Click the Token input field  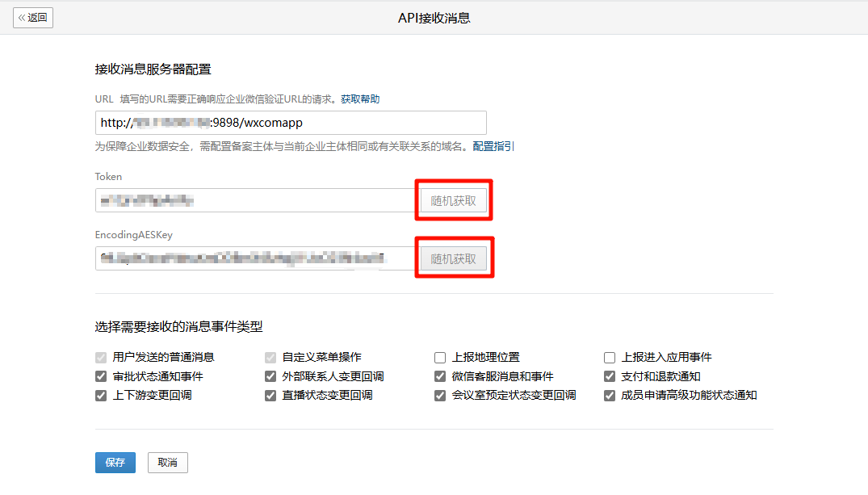pos(255,200)
